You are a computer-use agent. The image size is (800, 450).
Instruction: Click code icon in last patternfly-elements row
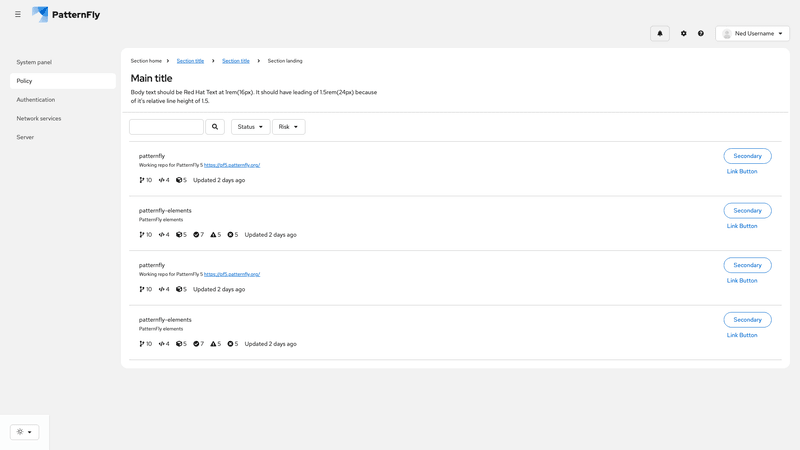click(162, 344)
